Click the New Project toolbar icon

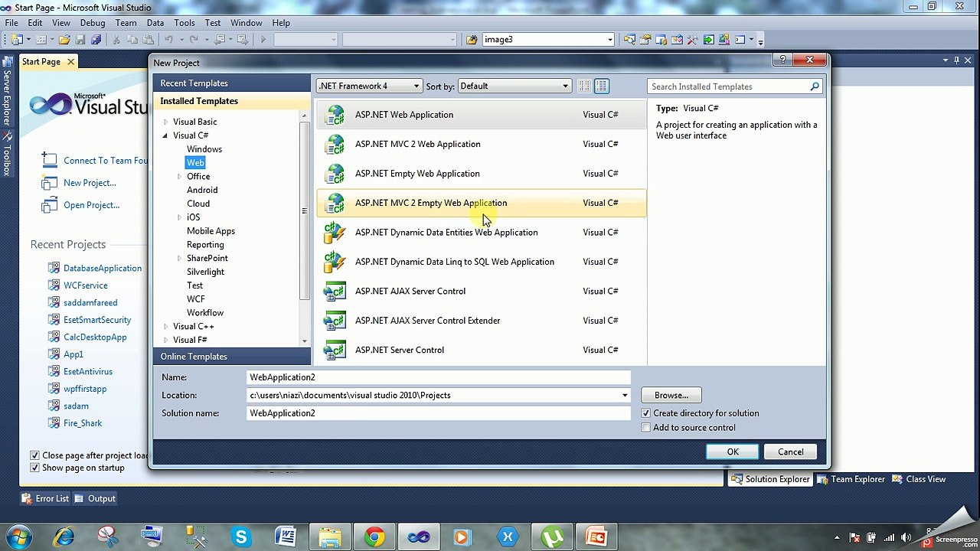[x=17, y=40]
